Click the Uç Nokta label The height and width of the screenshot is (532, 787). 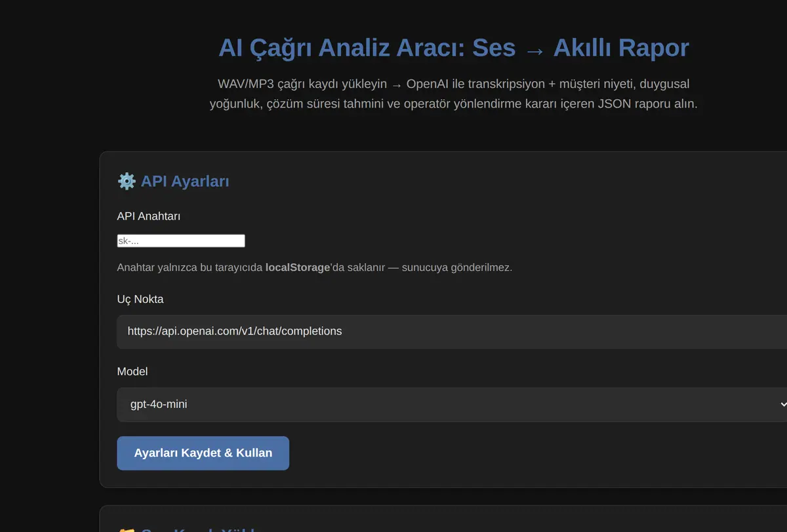pos(140,299)
